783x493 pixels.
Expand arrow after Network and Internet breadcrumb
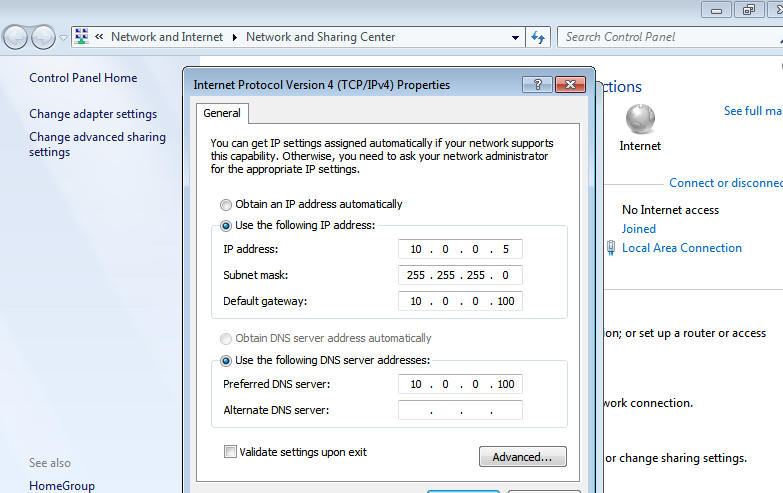pyautogui.click(x=235, y=37)
